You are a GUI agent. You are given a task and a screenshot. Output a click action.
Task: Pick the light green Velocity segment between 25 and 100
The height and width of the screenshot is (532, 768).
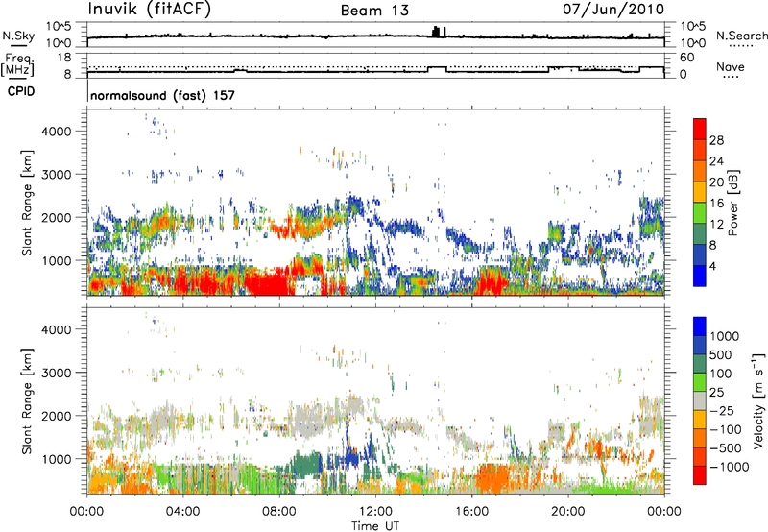(x=700, y=382)
